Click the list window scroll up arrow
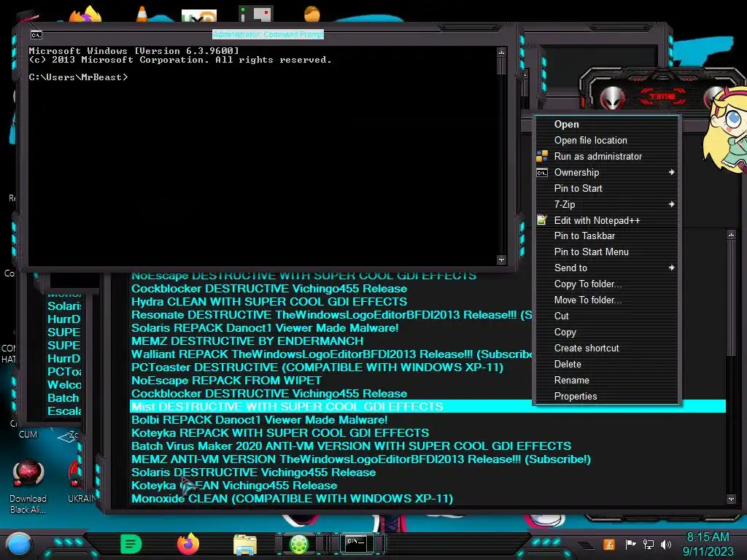The image size is (747, 560). coord(731,235)
